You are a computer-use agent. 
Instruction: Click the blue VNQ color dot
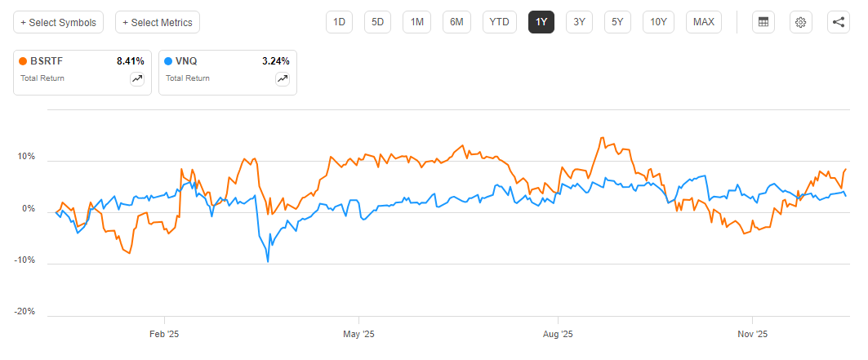click(169, 60)
